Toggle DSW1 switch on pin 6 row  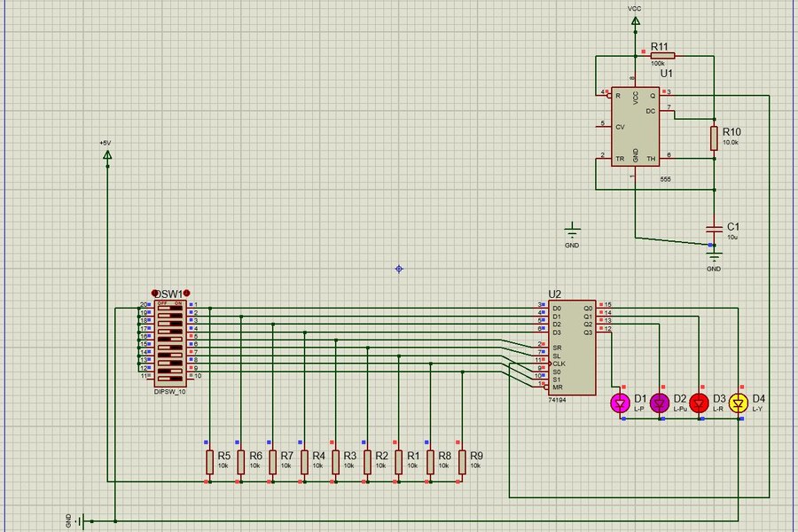click(170, 348)
